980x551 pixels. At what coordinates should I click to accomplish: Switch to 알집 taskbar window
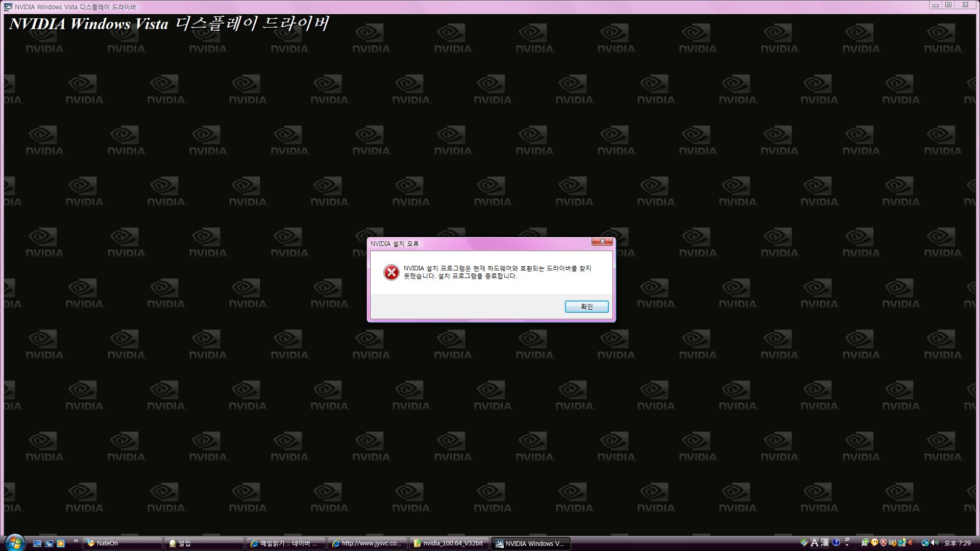point(204,543)
